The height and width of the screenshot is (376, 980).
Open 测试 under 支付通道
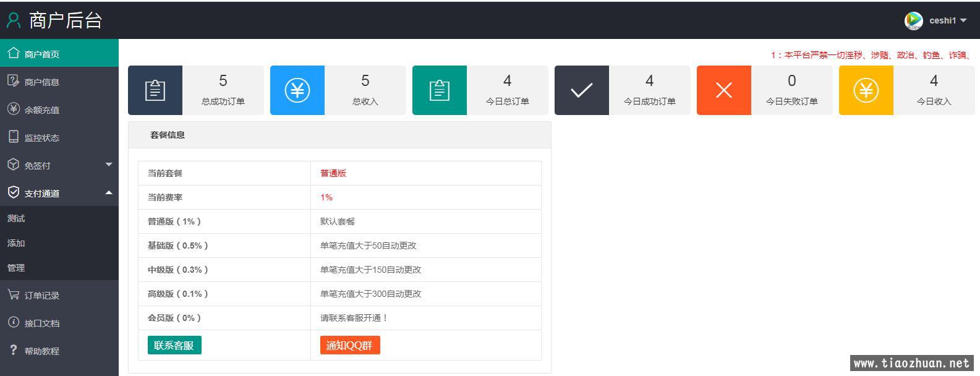[16, 218]
